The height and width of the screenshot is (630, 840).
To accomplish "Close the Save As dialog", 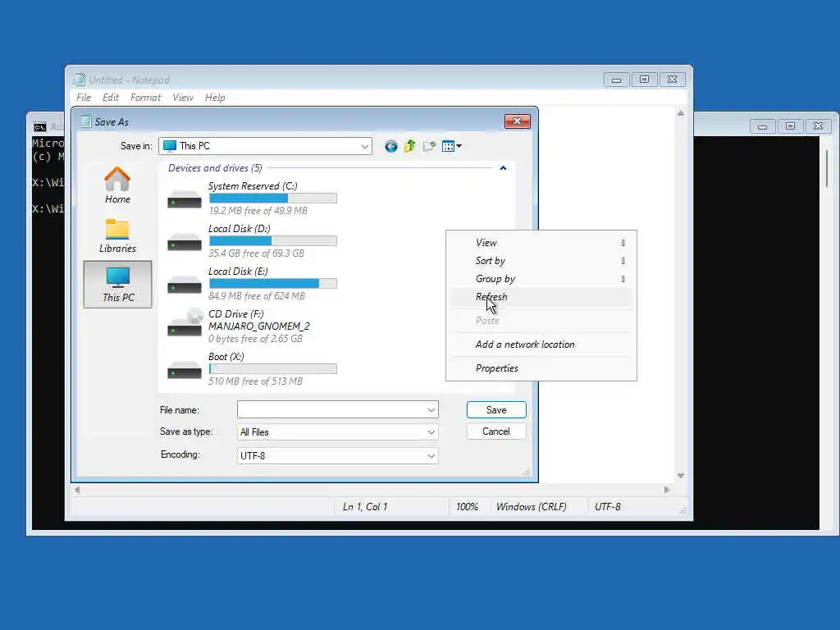I will [517, 121].
